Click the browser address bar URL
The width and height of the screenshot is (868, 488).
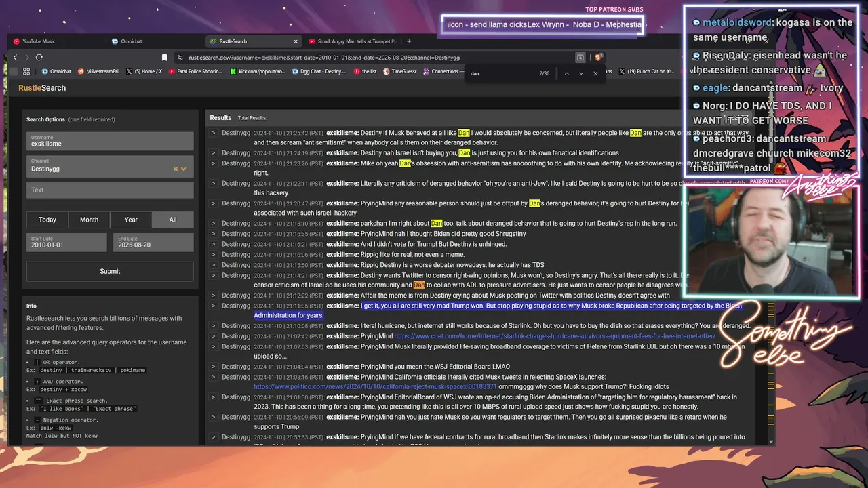coord(324,58)
